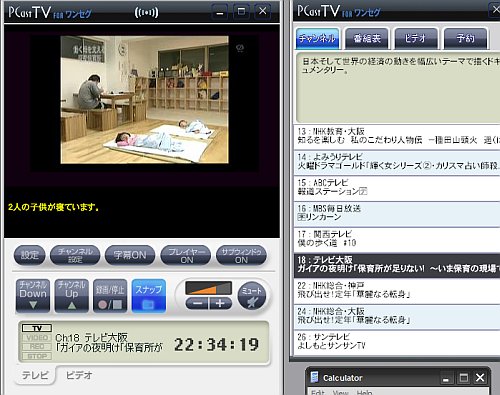Click the orange volume level indicator
Viewport: 500px width, 395px height.
pos(209,288)
